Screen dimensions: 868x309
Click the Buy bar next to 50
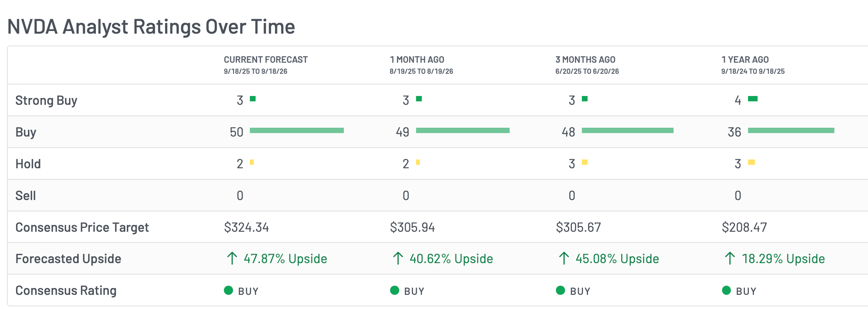(x=297, y=130)
